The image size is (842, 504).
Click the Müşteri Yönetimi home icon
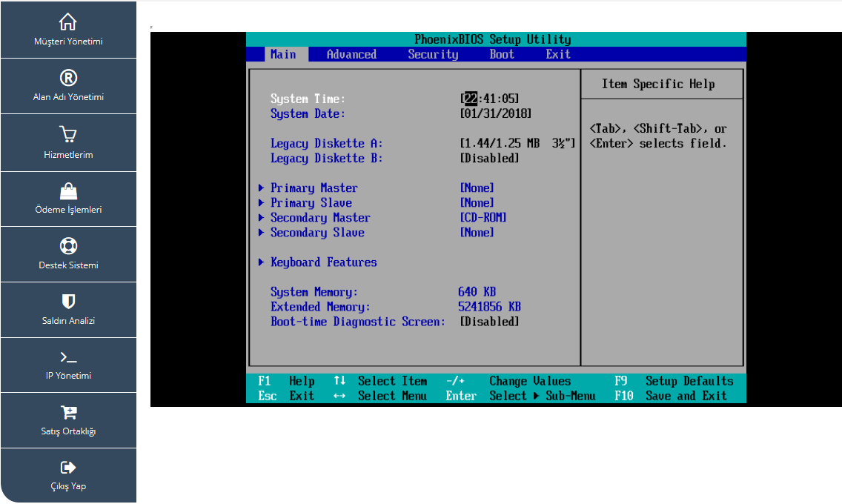67,21
